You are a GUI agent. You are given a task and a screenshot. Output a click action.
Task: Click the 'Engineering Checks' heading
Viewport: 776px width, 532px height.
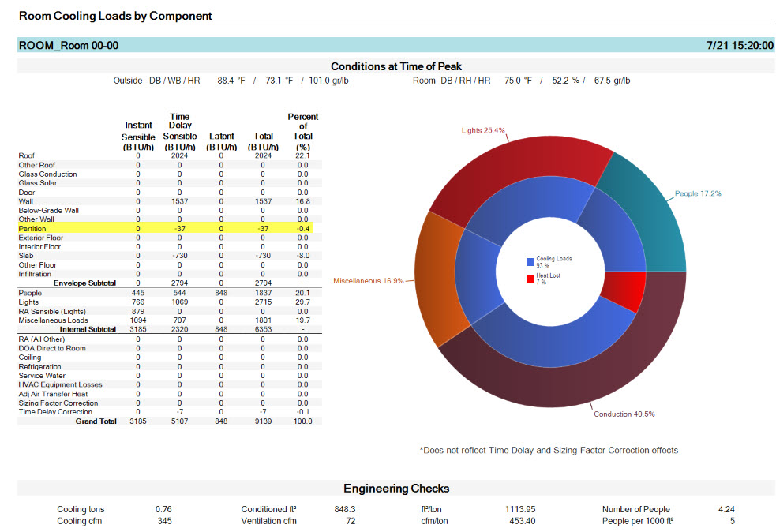pyautogui.click(x=396, y=489)
